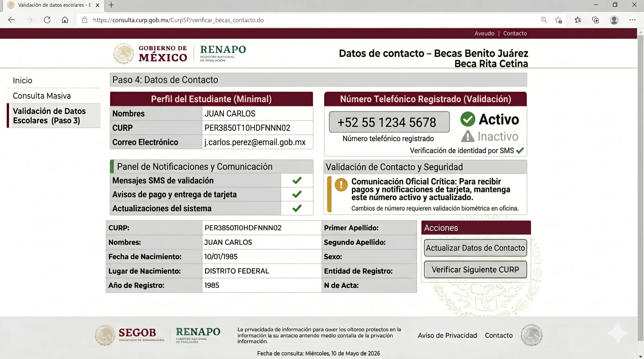Click the scrollbar down arrow
Viewport: 644px width, 359px height.
[640, 356]
